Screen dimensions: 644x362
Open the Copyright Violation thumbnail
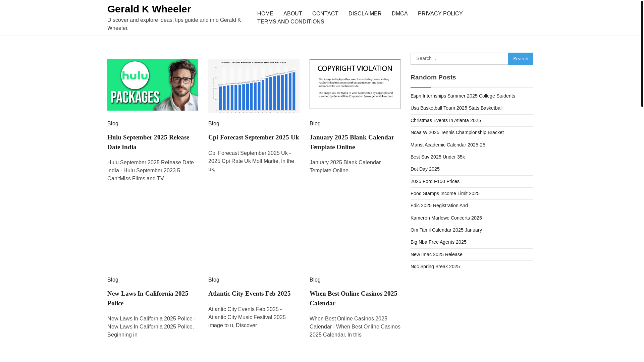[x=355, y=84]
